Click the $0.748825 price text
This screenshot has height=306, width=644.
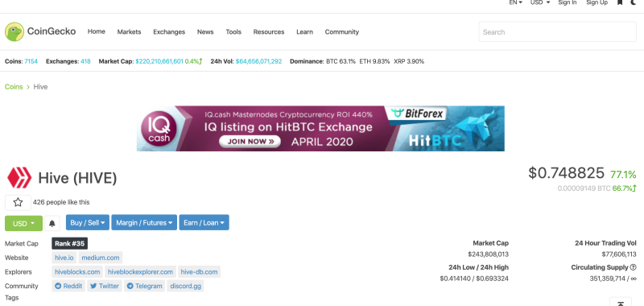coord(567,173)
